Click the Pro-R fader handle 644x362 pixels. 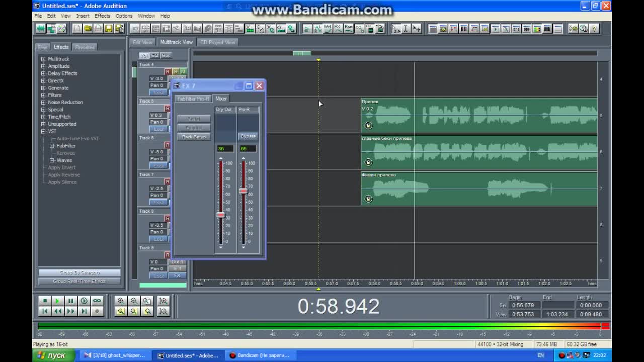244,191
